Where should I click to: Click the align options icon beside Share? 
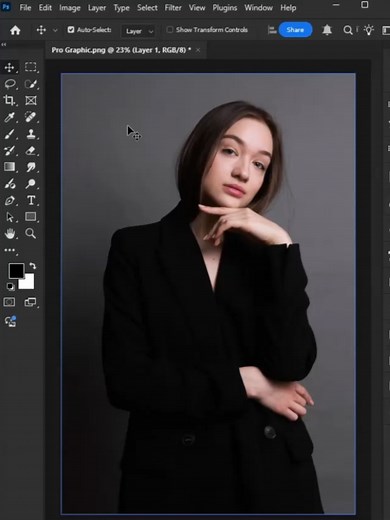(x=272, y=30)
